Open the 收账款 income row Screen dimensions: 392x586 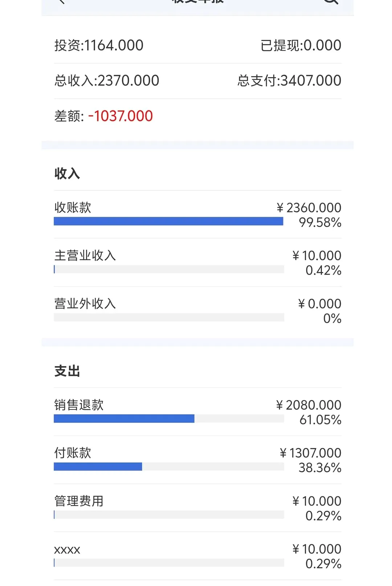197,215
